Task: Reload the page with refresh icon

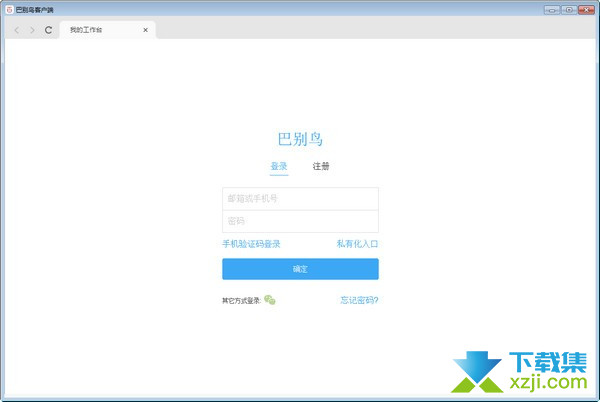Action: click(x=48, y=30)
